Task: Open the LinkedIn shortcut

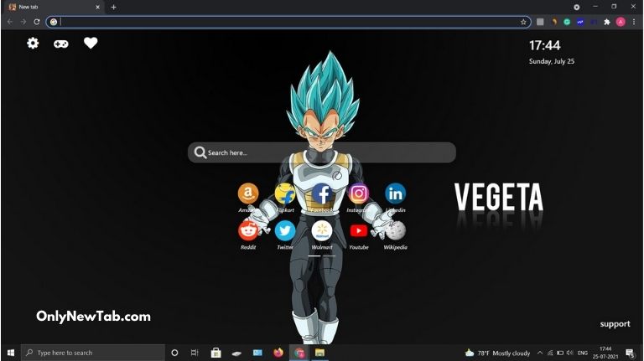Action: (395, 193)
